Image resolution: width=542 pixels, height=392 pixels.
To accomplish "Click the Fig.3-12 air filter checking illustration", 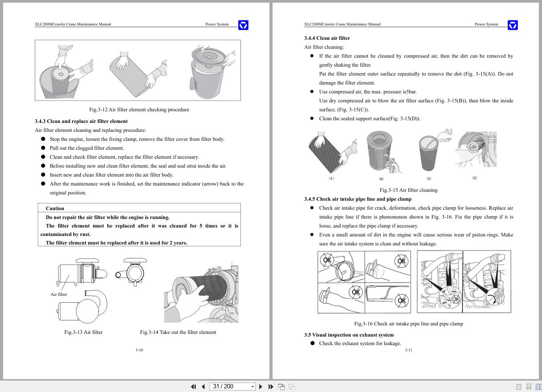I will (x=138, y=70).
